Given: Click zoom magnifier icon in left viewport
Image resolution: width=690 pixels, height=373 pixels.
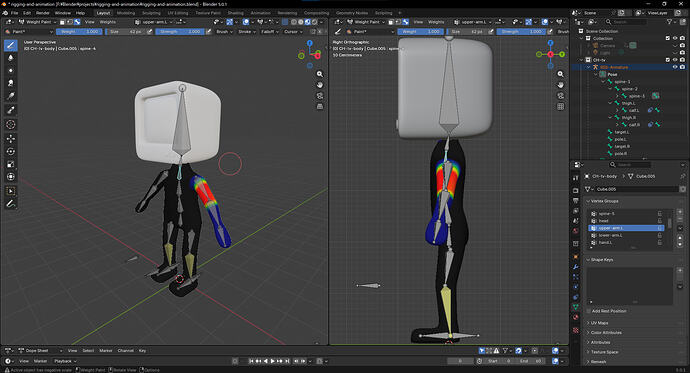Looking at the screenshot, I should [320, 74].
